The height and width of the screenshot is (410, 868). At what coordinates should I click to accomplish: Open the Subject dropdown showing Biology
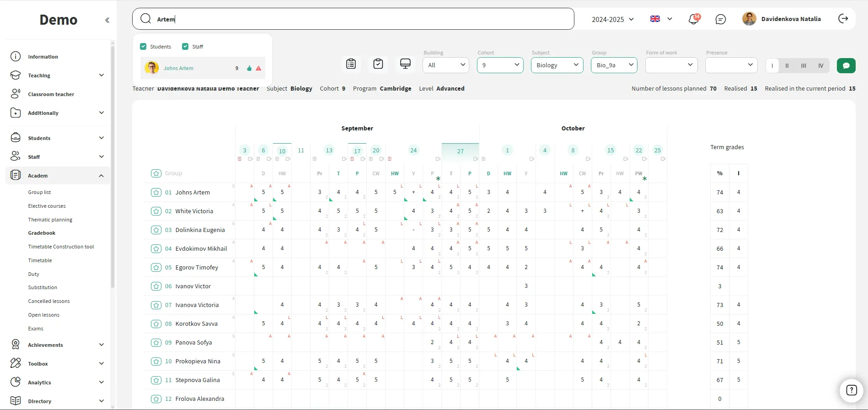click(557, 65)
